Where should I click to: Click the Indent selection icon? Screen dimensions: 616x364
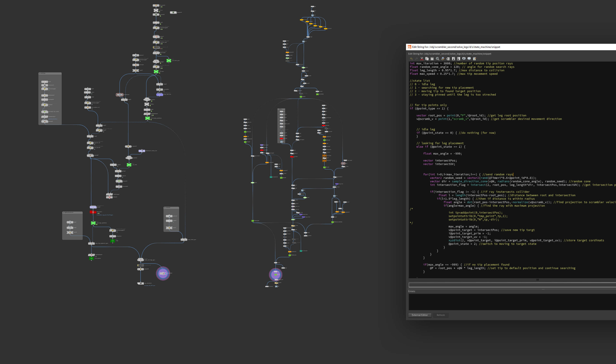pyautogui.click(x=453, y=59)
